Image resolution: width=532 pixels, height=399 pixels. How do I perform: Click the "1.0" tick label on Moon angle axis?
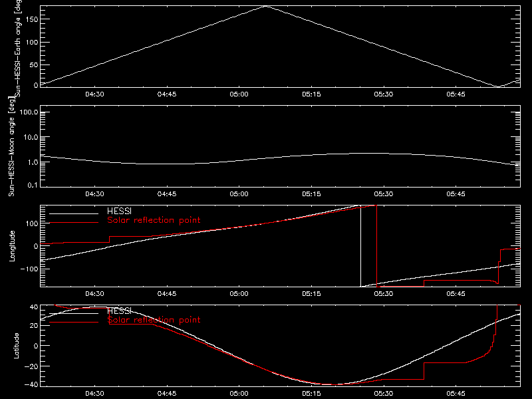pyautogui.click(x=32, y=162)
